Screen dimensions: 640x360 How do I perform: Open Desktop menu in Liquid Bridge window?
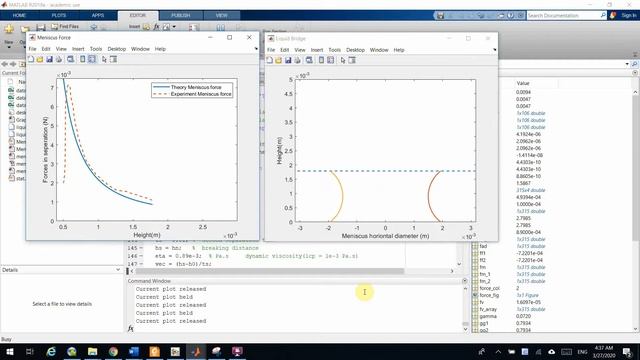[355, 50]
